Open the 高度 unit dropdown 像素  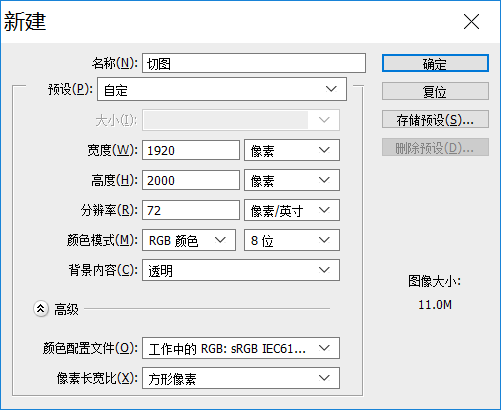tap(292, 180)
